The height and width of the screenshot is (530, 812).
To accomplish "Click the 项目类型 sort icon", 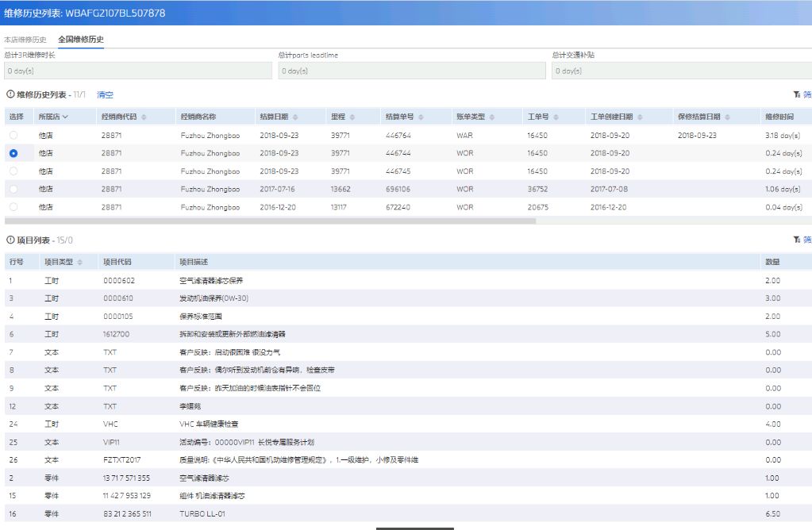I will 79,263.
